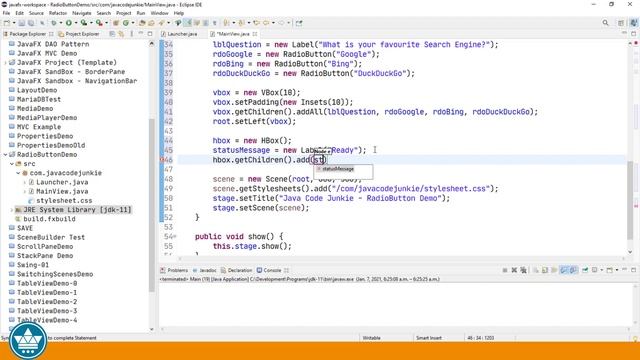Open the Run button dropdown arrow
This screenshot has width=640, height=360.
[76, 23]
